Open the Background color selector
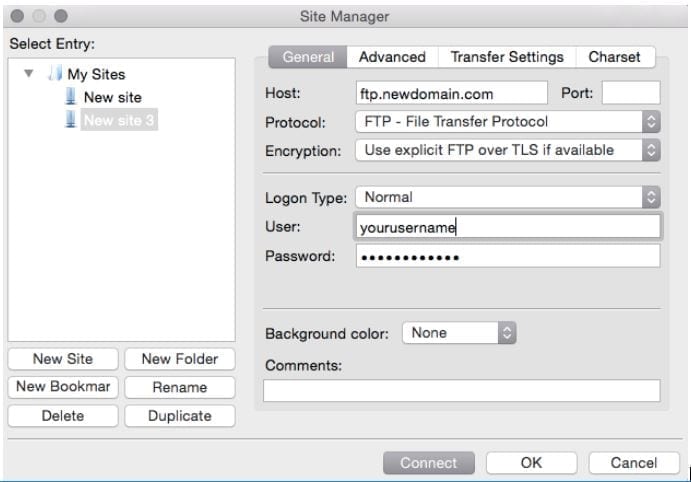This screenshot has height=482, width=691. (459, 333)
